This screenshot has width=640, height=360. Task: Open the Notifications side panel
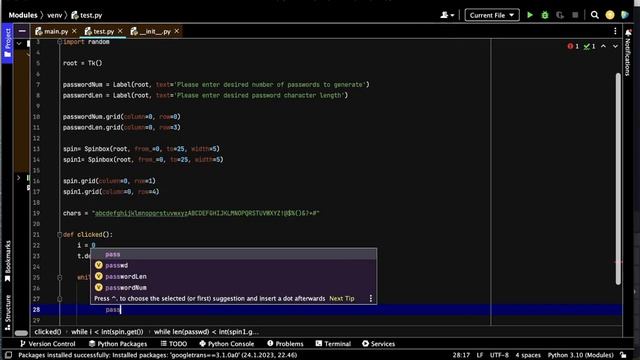click(x=628, y=53)
